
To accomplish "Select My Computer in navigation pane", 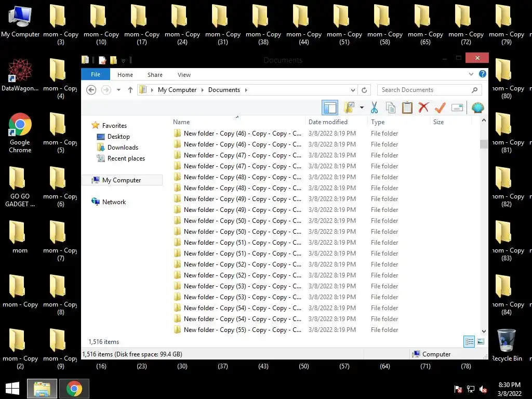I will pyautogui.click(x=122, y=180).
